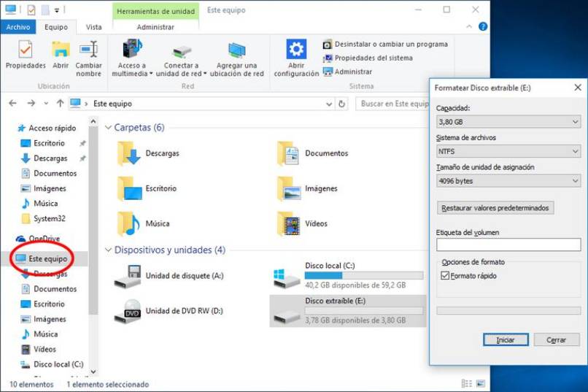Close the Formatear Disco extraíble dialog

point(578,88)
